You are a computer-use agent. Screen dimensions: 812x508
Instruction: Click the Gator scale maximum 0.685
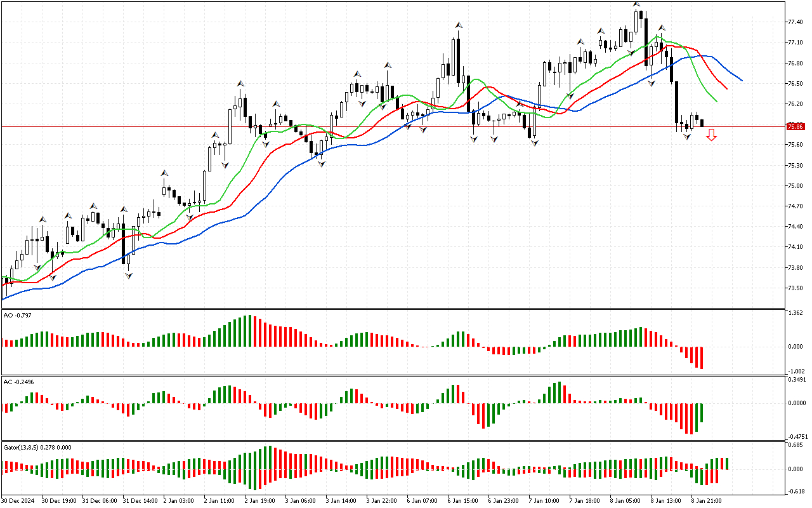coord(795,445)
